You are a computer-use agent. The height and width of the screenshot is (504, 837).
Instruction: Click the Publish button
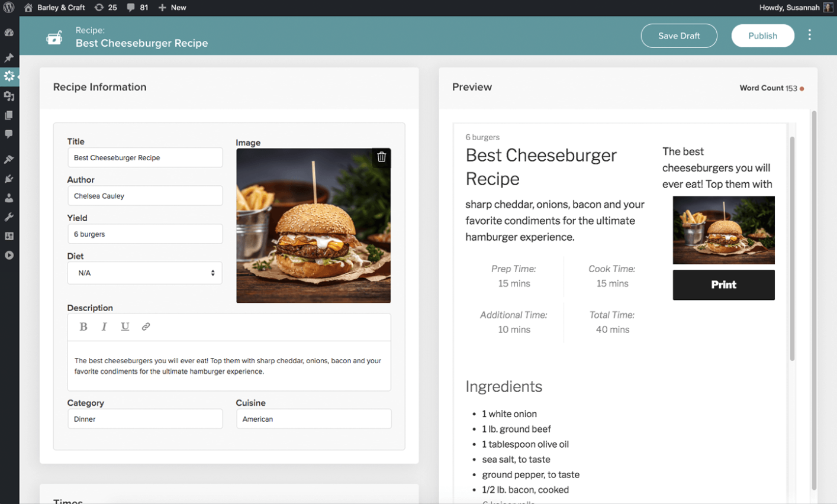pos(762,35)
